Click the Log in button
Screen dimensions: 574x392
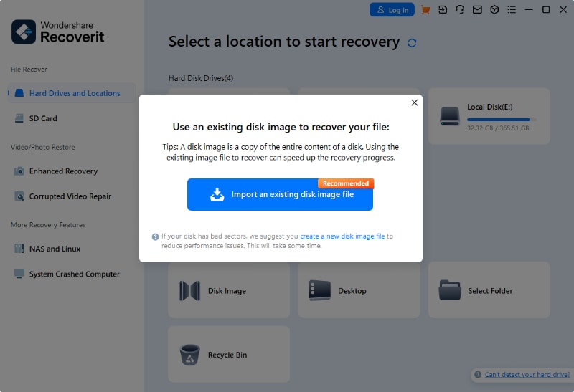[x=392, y=10]
